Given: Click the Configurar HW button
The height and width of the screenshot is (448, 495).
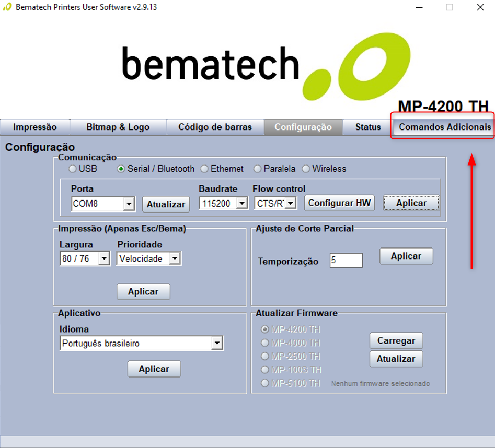Looking at the screenshot, I should 339,203.
